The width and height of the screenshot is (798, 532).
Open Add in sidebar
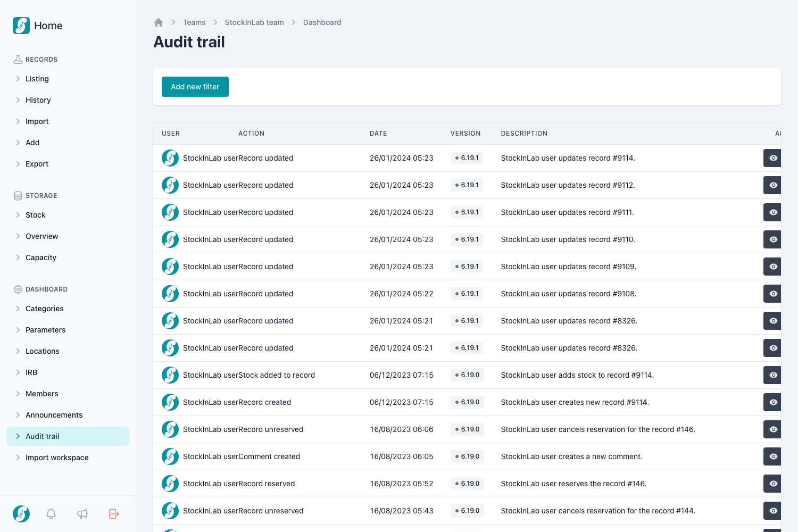pos(68,143)
